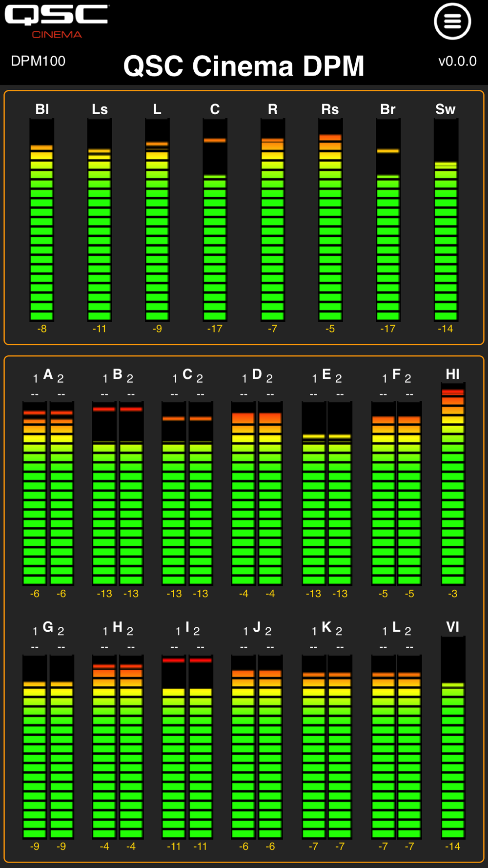488x868 pixels.
Task: Click the VI meter label
Action: [x=453, y=627]
